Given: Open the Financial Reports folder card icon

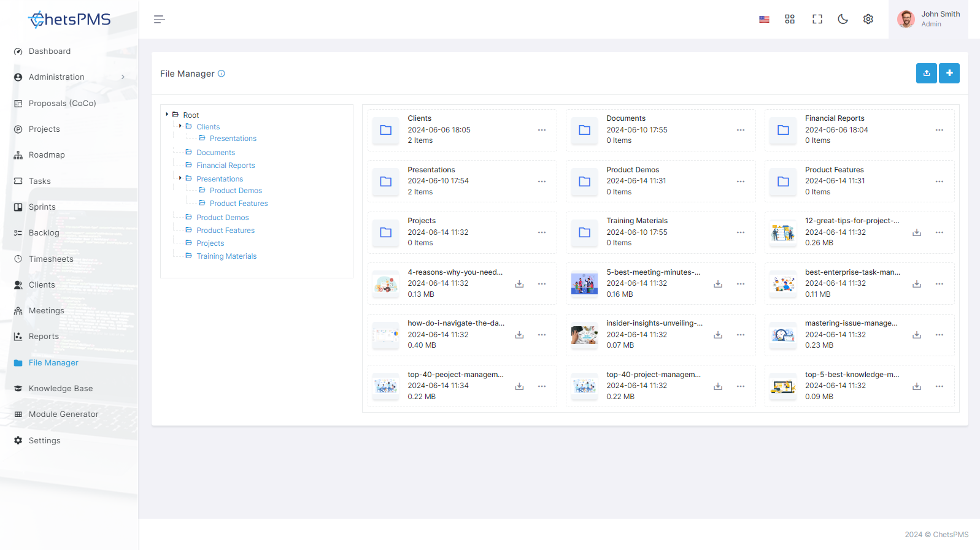Looking at the screenshot, I should click(x=784, y=130).
